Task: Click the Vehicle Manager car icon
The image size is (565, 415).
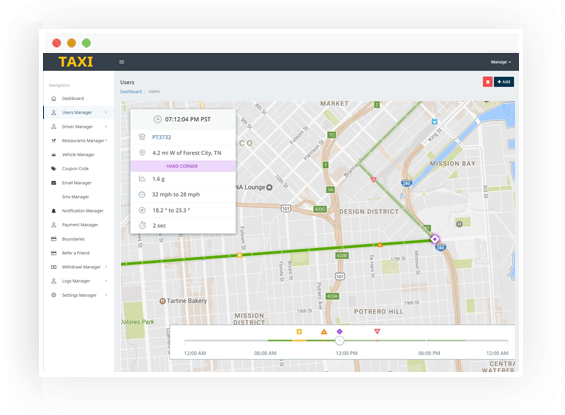Action: (54, 155)
